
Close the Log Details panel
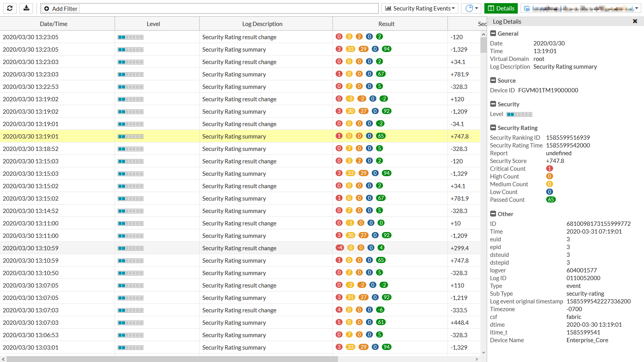(635, 21)
